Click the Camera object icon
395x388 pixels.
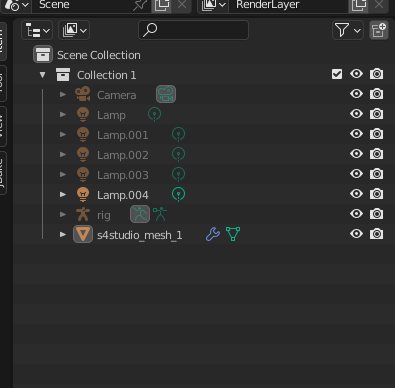click(83, 94)
